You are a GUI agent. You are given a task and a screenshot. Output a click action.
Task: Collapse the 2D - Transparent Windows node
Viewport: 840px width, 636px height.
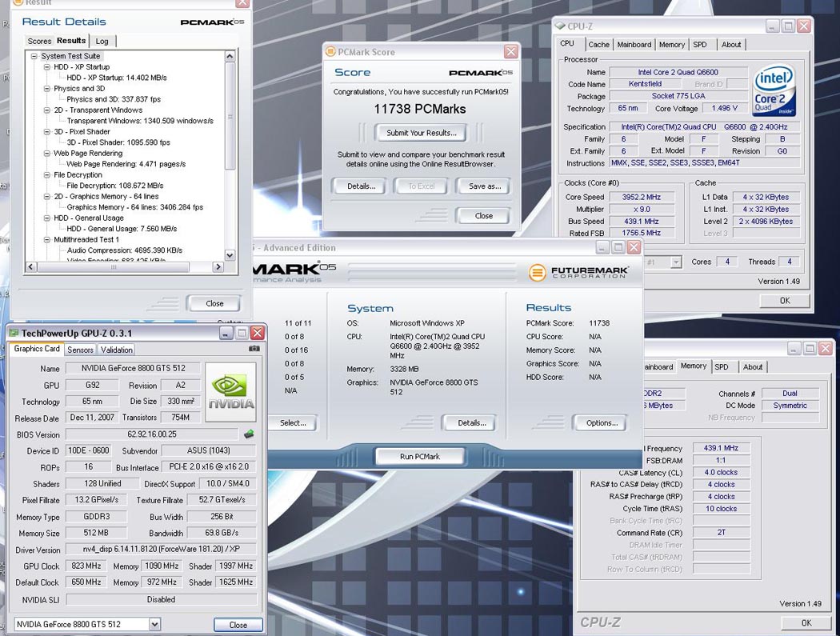pos(46,110)
